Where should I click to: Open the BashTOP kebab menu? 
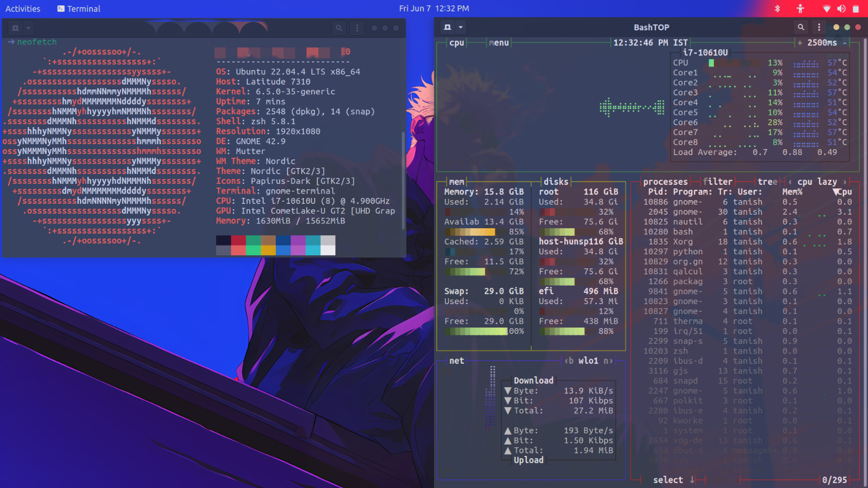coord(819,27)
